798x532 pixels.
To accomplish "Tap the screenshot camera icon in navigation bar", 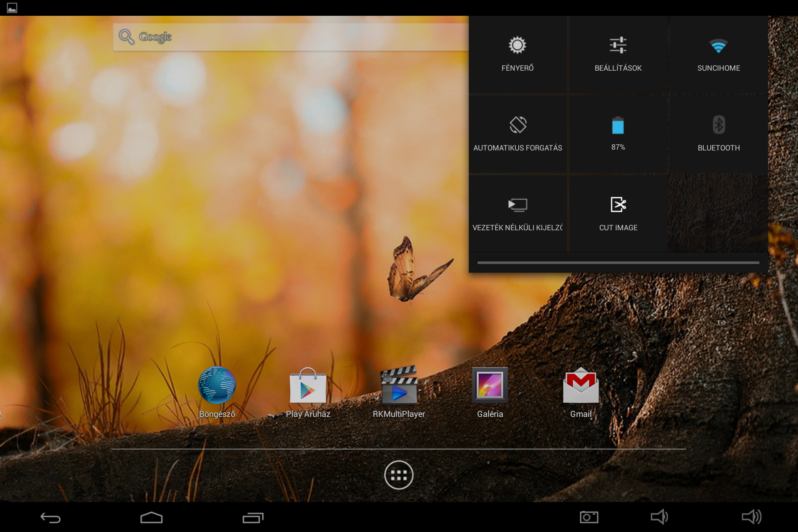I will tap(589, 517).
